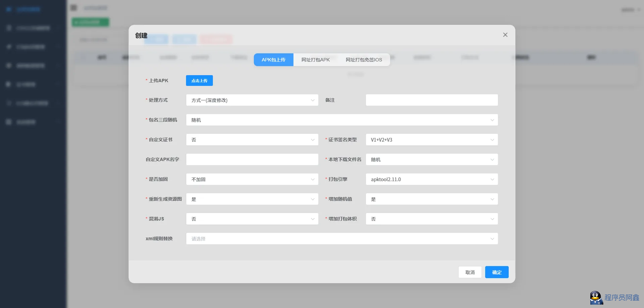The height and width of the screenshot is (308, 644).
Task: Expand the 增加打包体积 dropdown
Action: click(431, 219)
